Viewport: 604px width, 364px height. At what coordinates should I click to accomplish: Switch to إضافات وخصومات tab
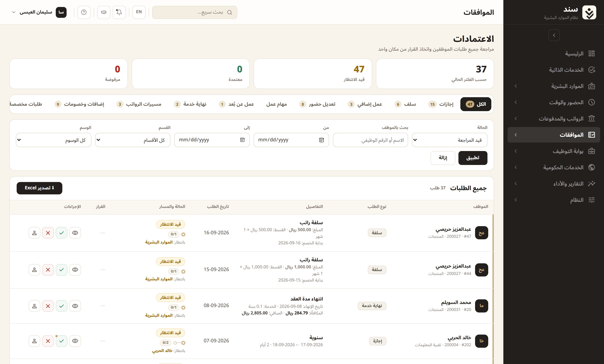79,104
